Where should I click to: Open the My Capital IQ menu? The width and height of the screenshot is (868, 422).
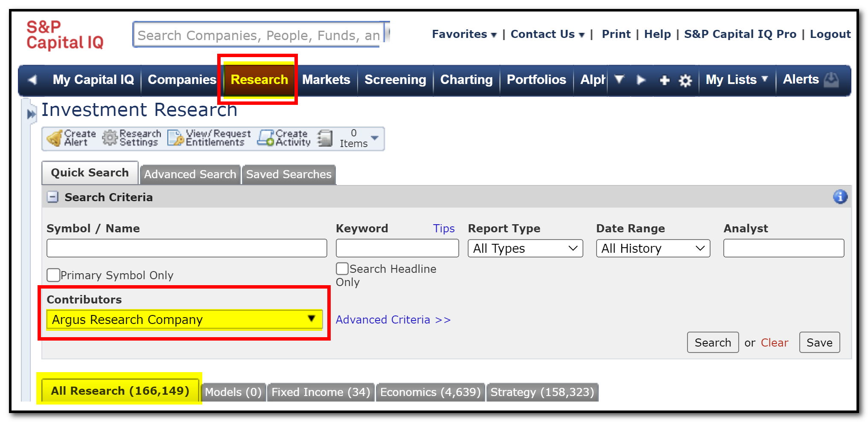point(93,80)
